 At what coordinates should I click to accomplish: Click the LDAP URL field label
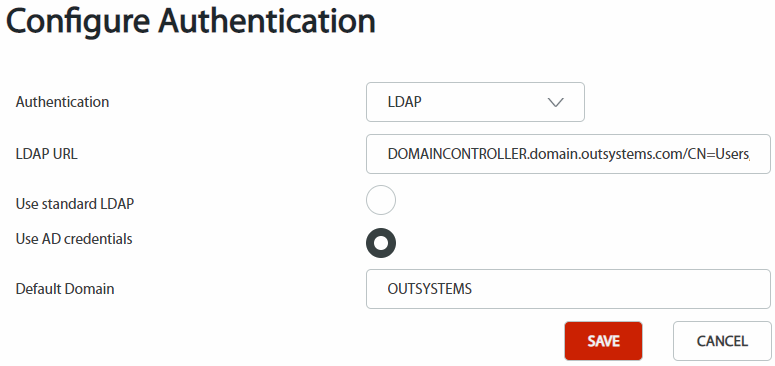(46, 155)
